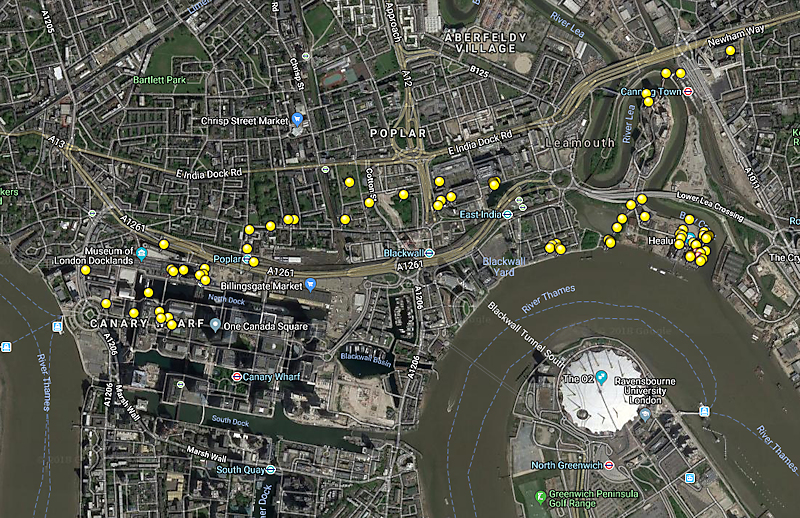
Task: Click the Bartlett Park label
Action: click(159, 80)
